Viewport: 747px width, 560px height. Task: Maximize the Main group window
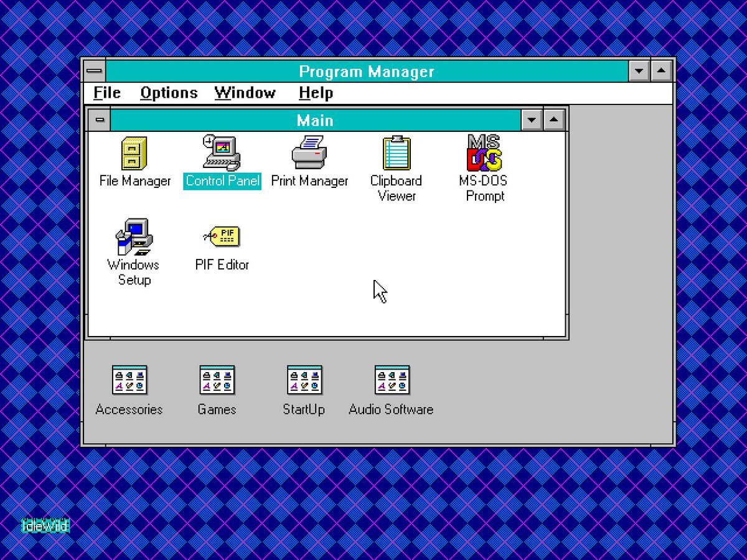click(554, 120)
